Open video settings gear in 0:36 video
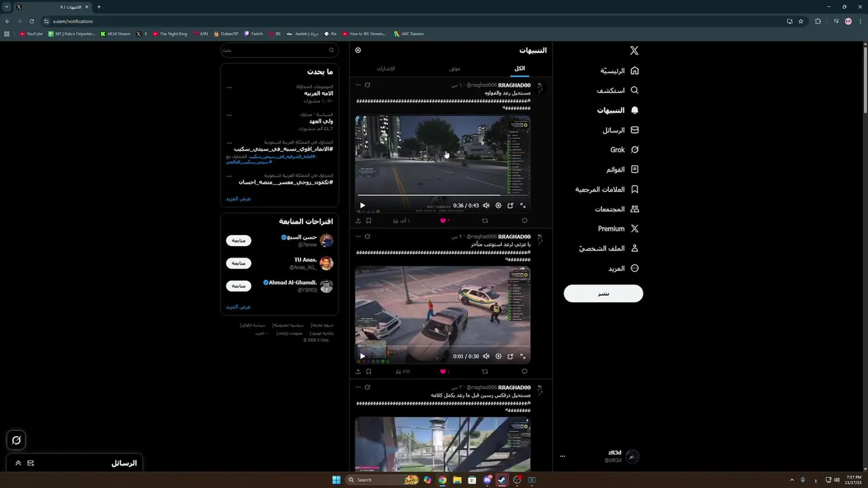 point(498,205)
